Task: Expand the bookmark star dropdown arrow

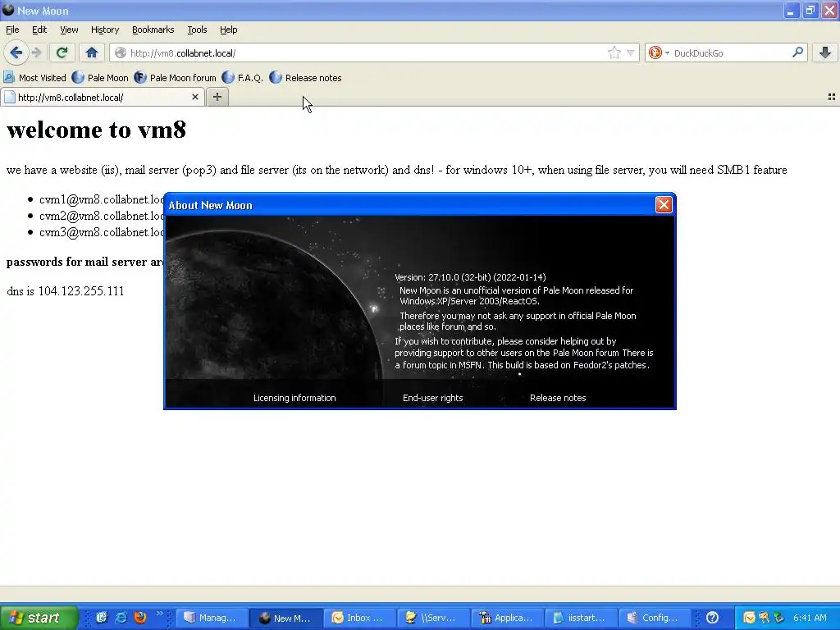Action: pos(631,52)
